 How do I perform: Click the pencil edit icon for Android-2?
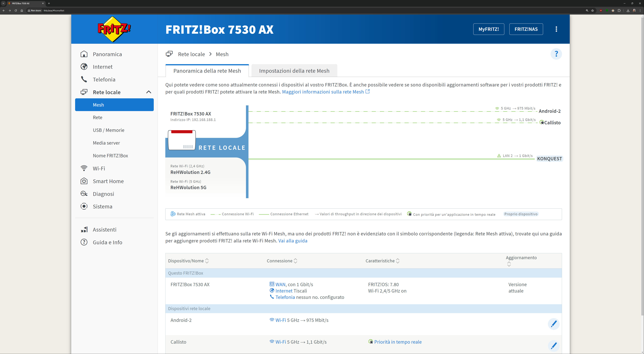click(x=553, y=324)
